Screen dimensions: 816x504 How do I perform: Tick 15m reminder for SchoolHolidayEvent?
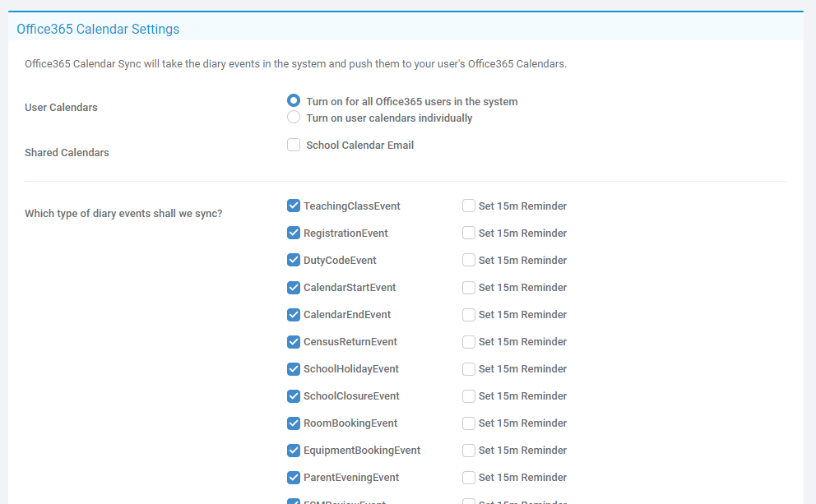tap(469, 369)
